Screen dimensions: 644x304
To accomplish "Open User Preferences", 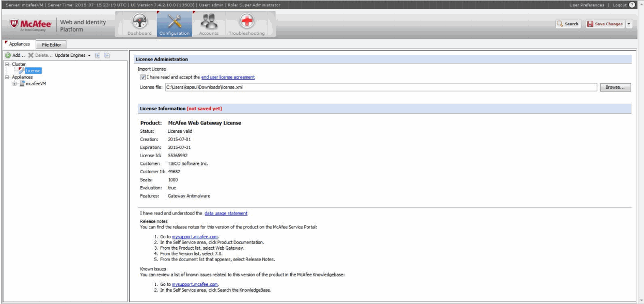I will coord(586,5).
